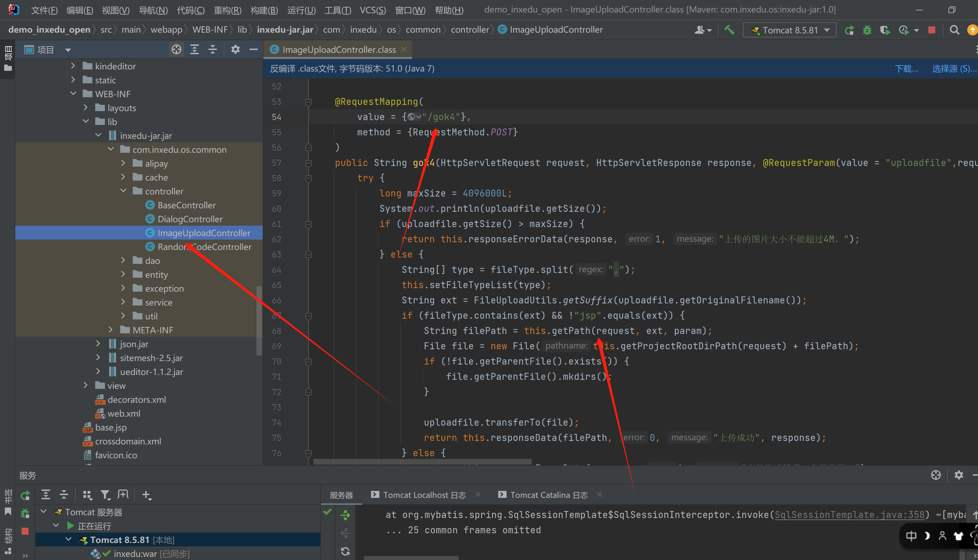The width and height of the screenshot is (978, 560).
Task: Toggle fold marker at line 58 try block
Action: (308, 178)
